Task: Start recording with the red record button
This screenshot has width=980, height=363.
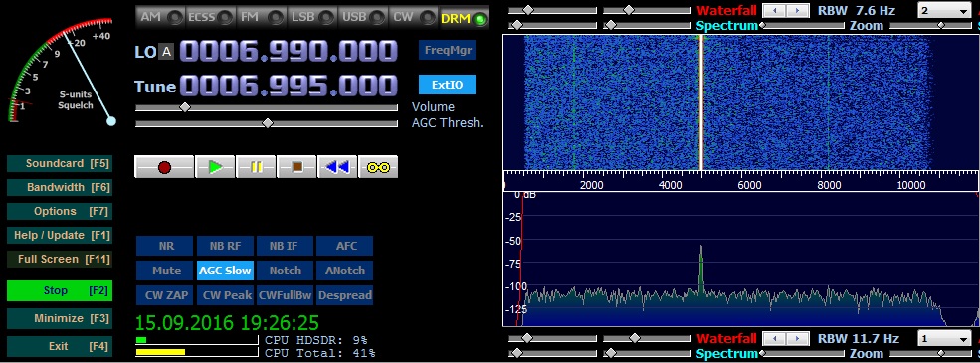Action: [x=164, y=167]
